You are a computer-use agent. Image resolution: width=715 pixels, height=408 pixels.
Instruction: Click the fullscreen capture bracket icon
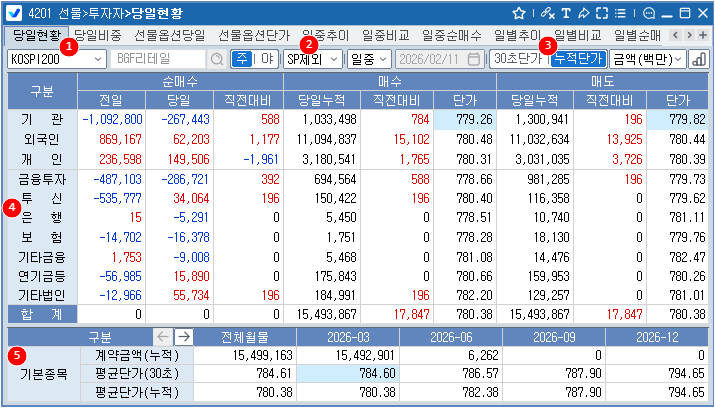coord(604,13)
